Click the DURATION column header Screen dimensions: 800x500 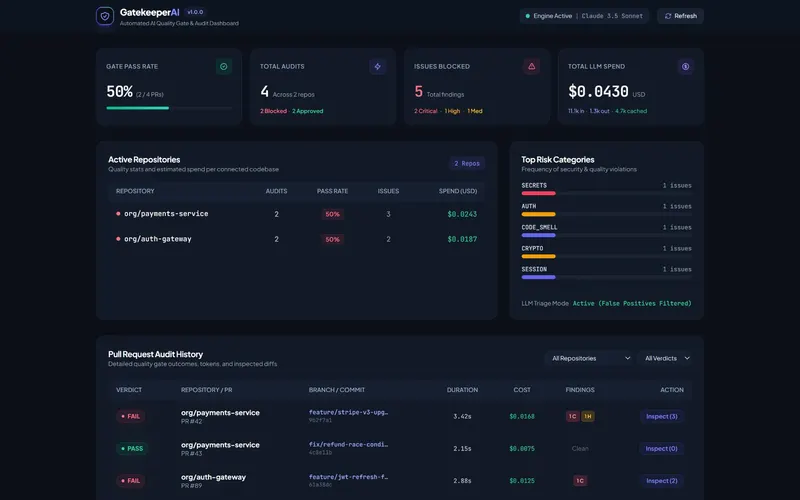click(x=462, y=390)
